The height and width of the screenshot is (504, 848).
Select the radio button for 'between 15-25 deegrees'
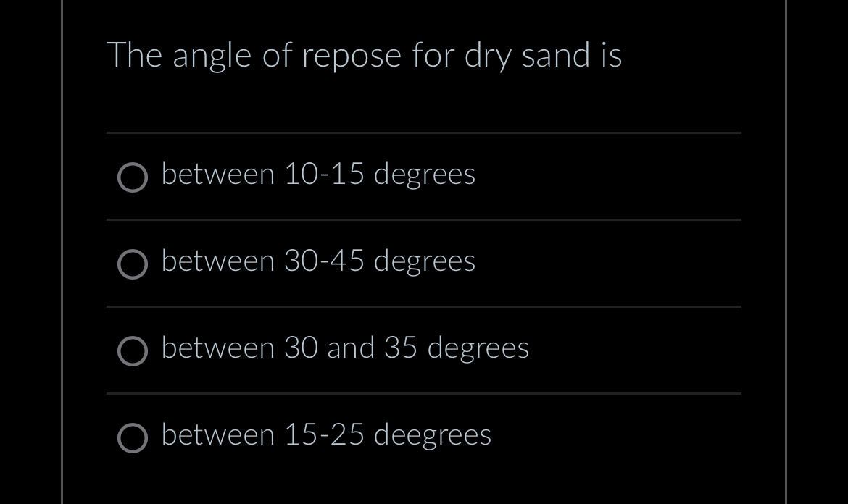[133, 438]
